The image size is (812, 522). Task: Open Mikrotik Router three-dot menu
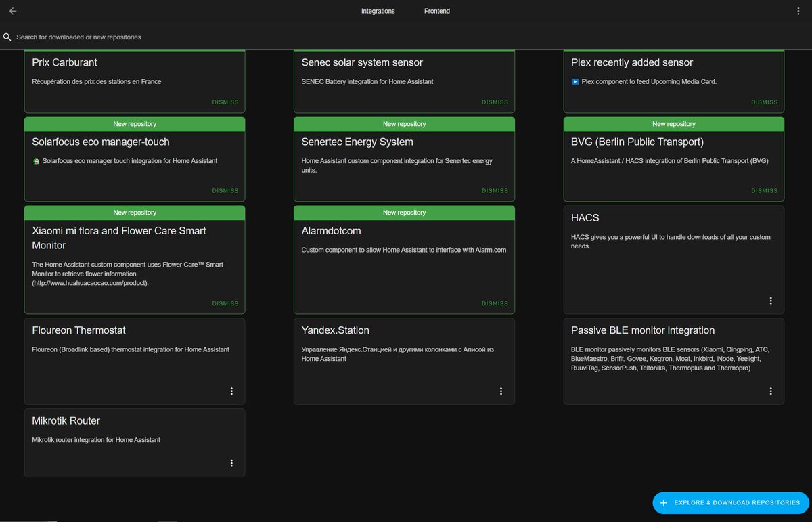coord(231,463)
